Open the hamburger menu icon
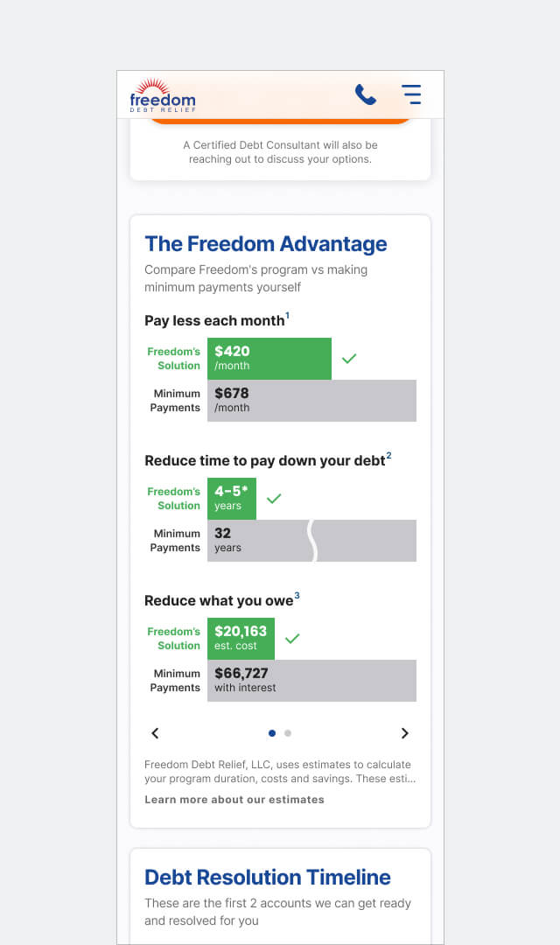The height and width of the screenshot is (945, 560). (412, 94)
